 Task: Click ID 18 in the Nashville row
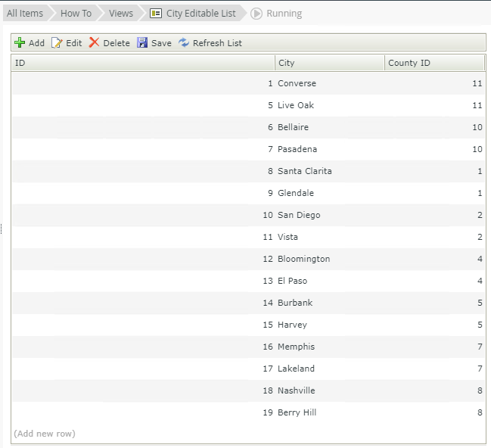click(x=268, y=390)
